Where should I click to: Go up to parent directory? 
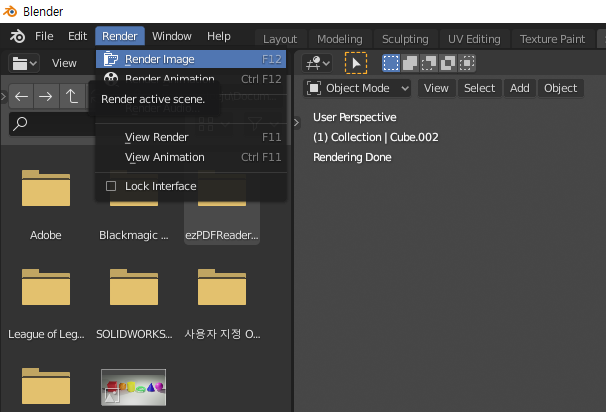(x=72, y=96)
